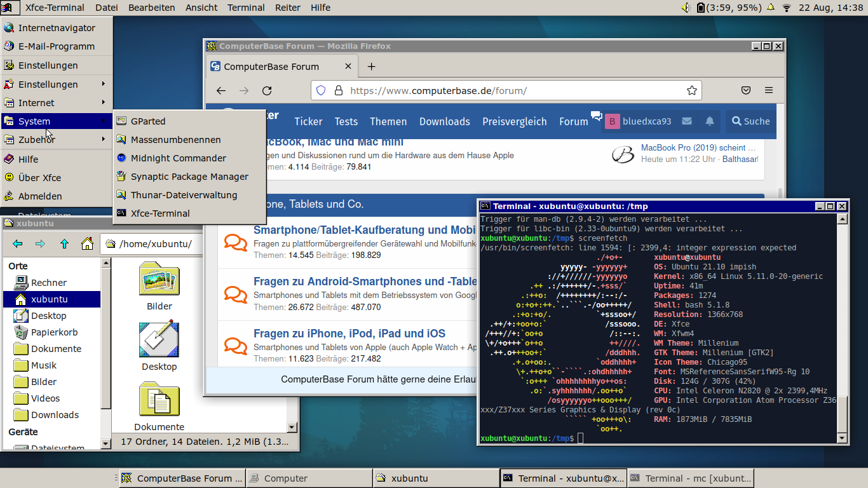Open Fragen zu iPhone, iPod, iPad und iOS
This screenshot has height=488, width=868.
pos(349,334)
